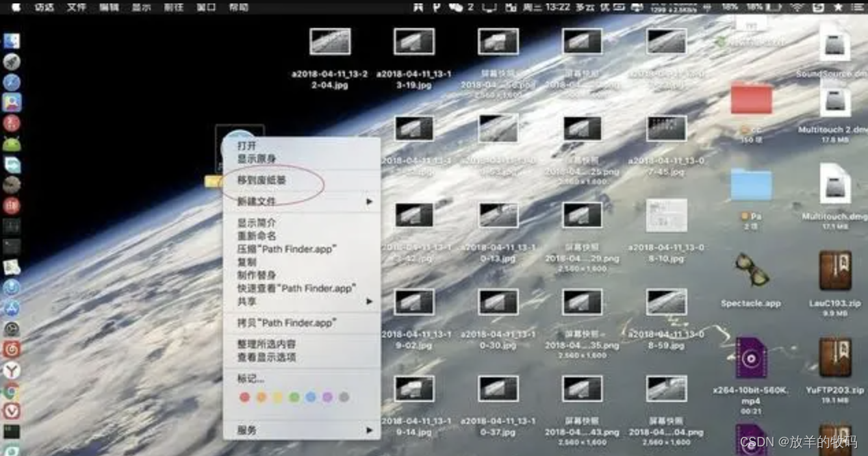Open 前往 menu in menu bar
Viewport: 868px width, 456px height.
pos(174,7)
